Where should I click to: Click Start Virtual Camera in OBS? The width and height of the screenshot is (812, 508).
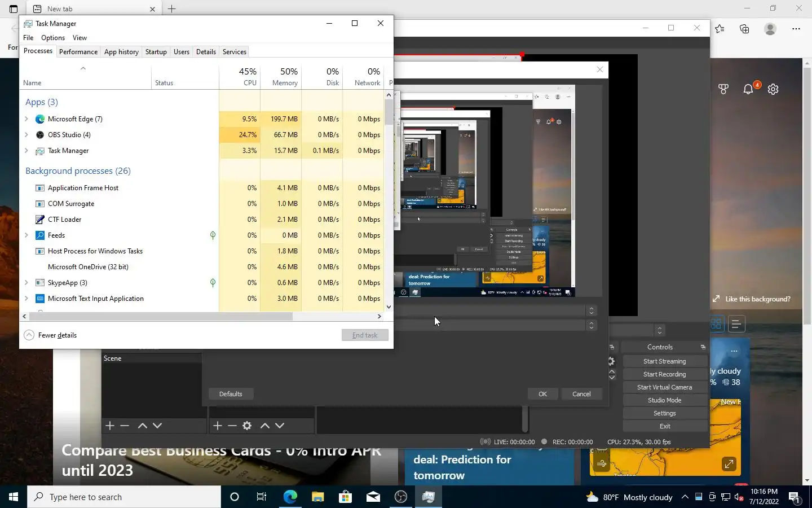[664, 387]
